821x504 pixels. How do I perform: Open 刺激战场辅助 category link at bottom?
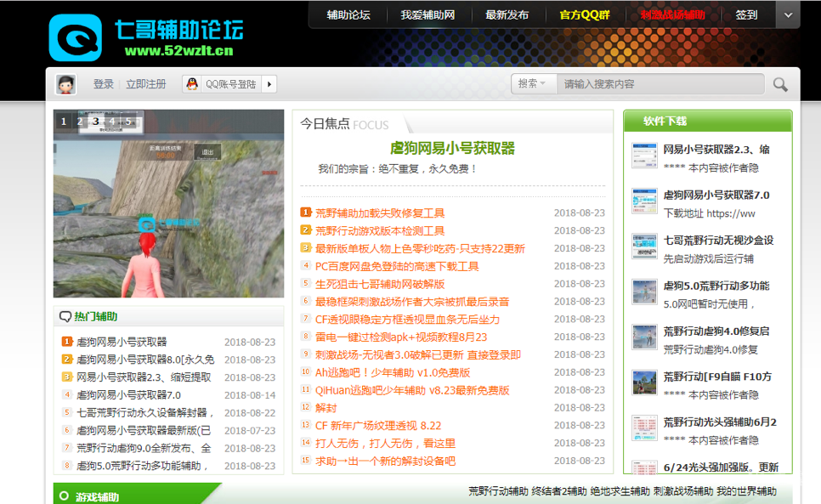pyautogui.click(x=683, y=491)
